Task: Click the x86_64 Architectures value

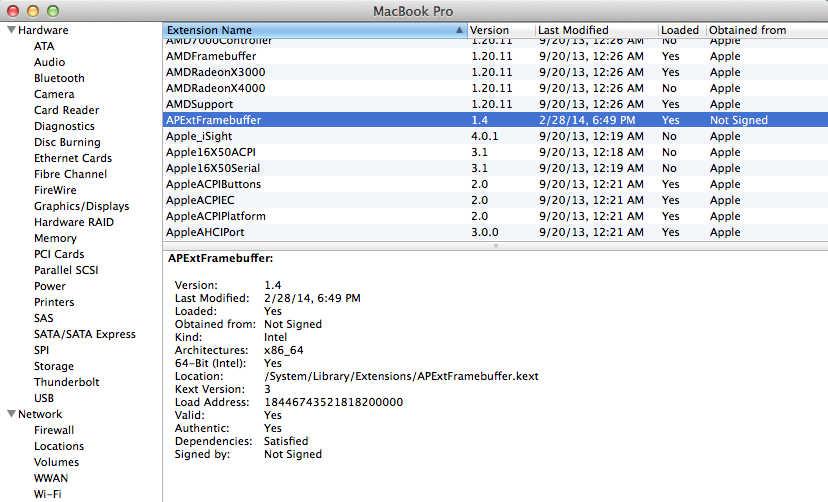Action: (x=284, y=350)
